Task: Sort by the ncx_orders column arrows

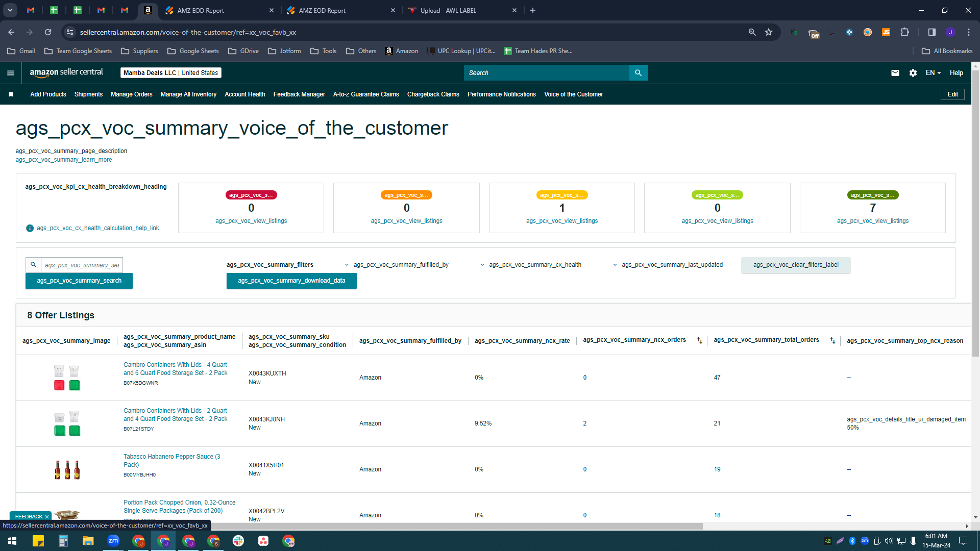Action: pos(700,340)
